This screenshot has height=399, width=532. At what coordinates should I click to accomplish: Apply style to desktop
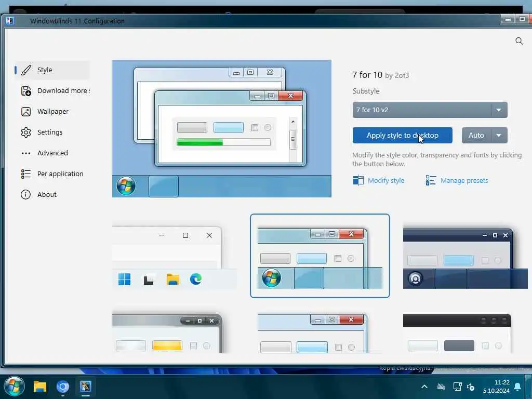click(403, 136)
